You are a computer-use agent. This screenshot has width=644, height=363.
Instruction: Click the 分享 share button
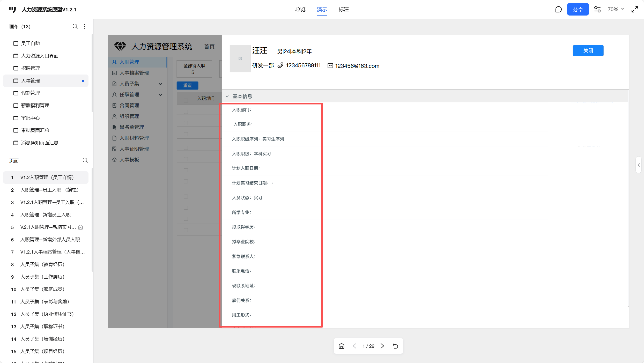click(x=578, y=10)
